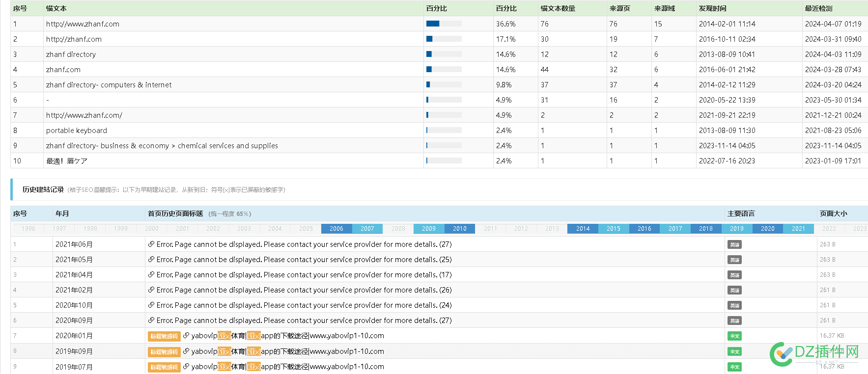This screenshot has height=374, width=868.
Task: Click link icon beside 2021年06月 error title
Action: [x=151, y=244]
